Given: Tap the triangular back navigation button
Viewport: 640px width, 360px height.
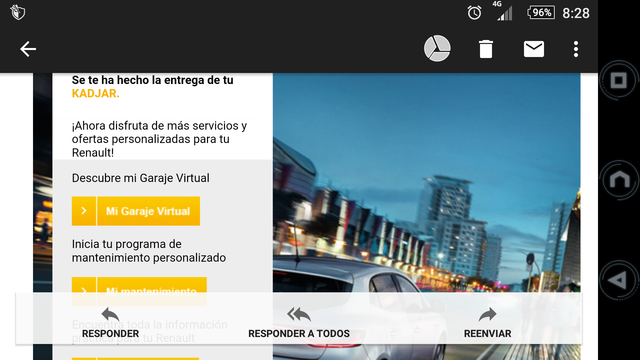Looking at the screenshot, I should point(619,280).
